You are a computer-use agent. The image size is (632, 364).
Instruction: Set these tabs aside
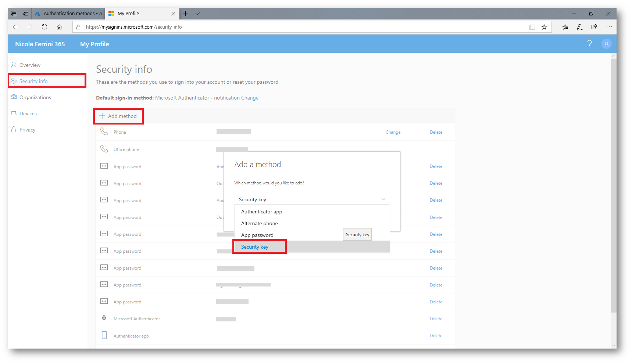click(25, 14)
